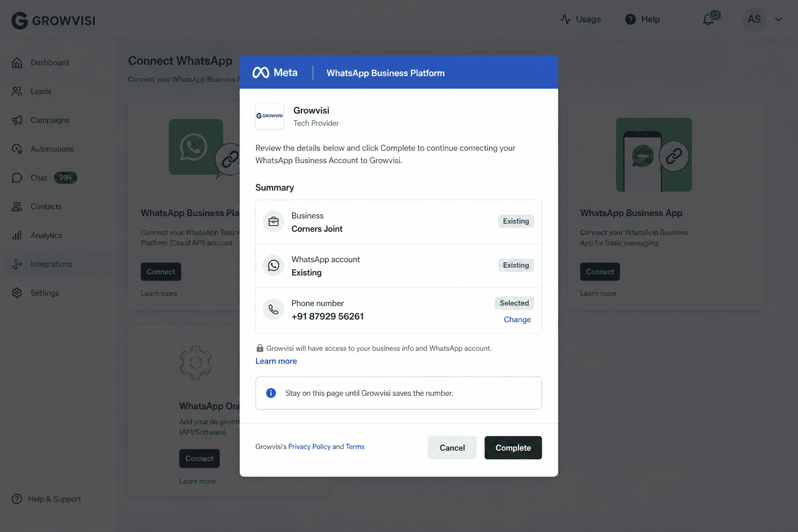The width and height of the screenshot is (798, 532).
Task: Open the Usage activity icon
Action: (x=566, y=19)
